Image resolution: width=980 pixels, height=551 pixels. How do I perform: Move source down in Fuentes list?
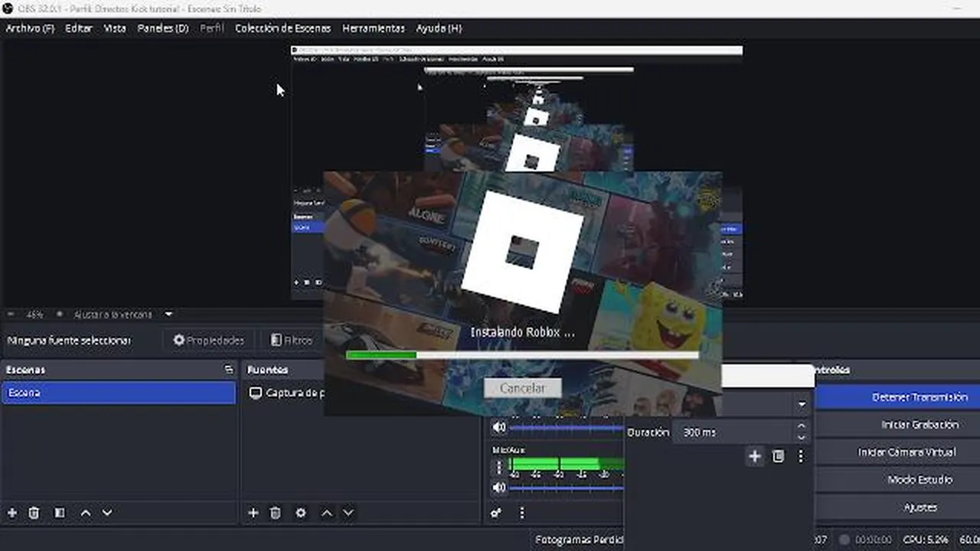pyautogui.click(x=348, y=513)
